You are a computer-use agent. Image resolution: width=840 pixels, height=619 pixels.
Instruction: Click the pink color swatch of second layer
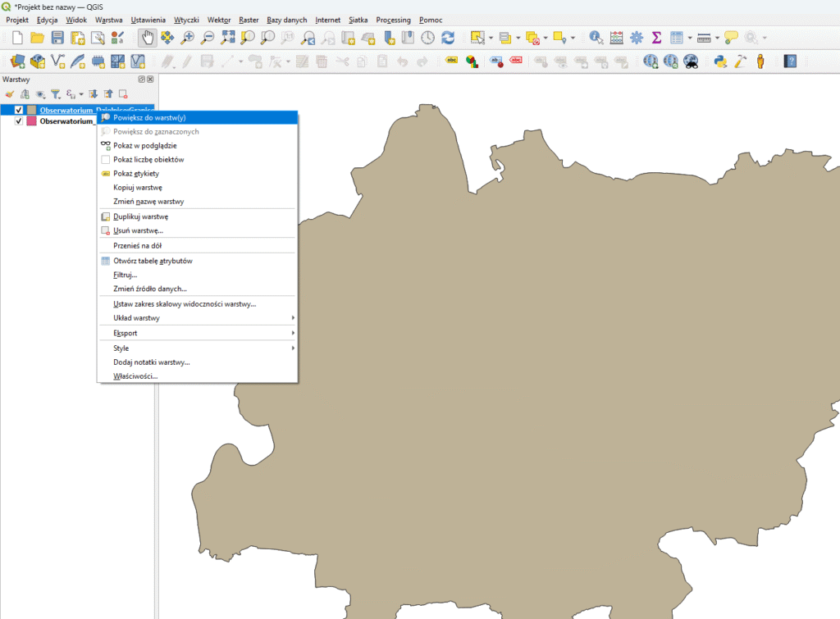click(31, 121)
